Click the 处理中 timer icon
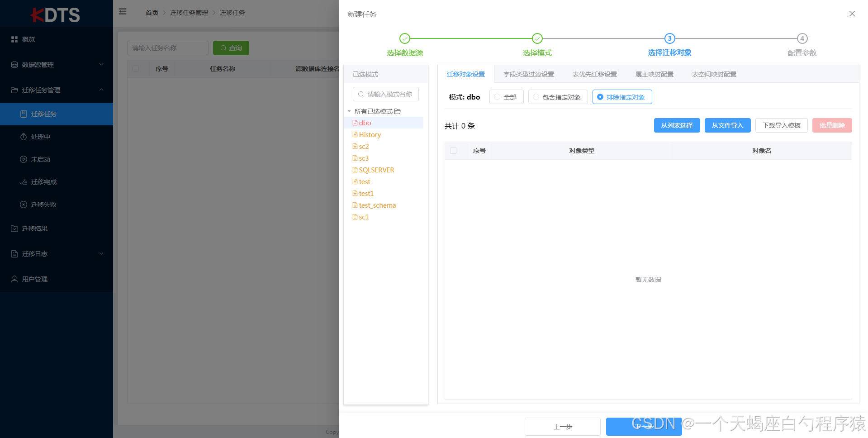Screen dimensions: 868x438 [x=24, y=137]
